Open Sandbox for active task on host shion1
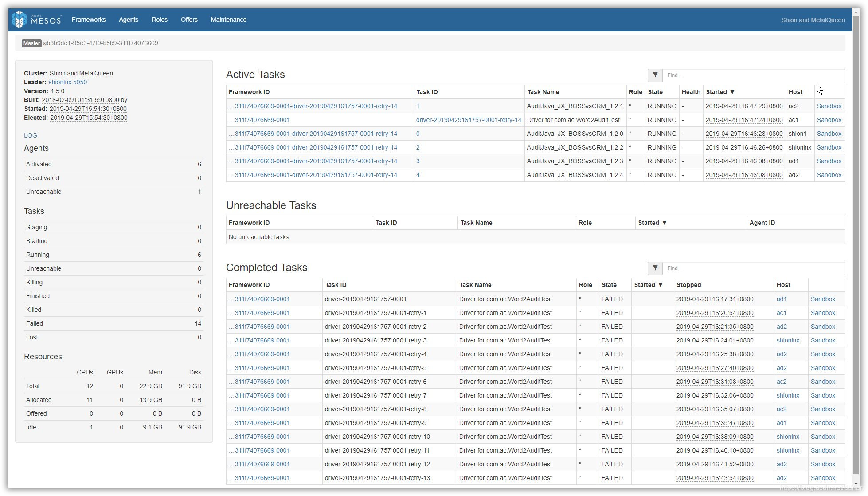Image resolution: width=868 pixels, height=496 pixels. click(829, 134)
